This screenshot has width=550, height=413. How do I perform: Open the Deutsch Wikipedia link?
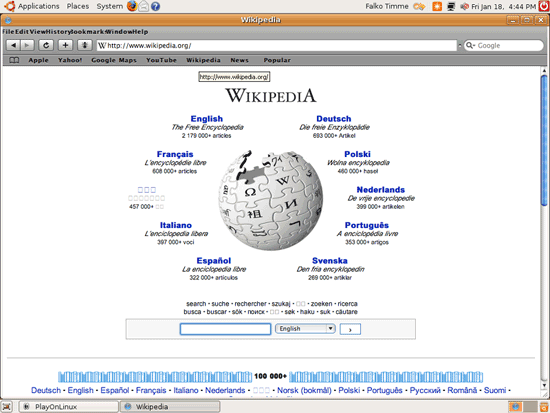334,119
